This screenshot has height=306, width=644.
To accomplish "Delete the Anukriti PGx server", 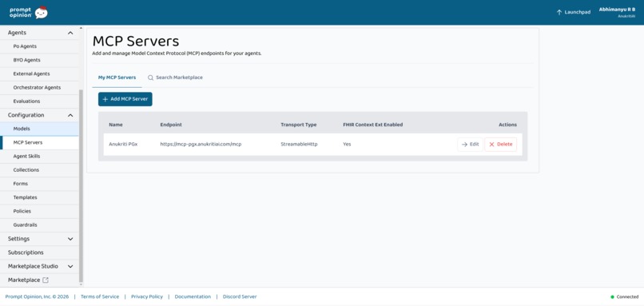I will click(x=501, y=144).
